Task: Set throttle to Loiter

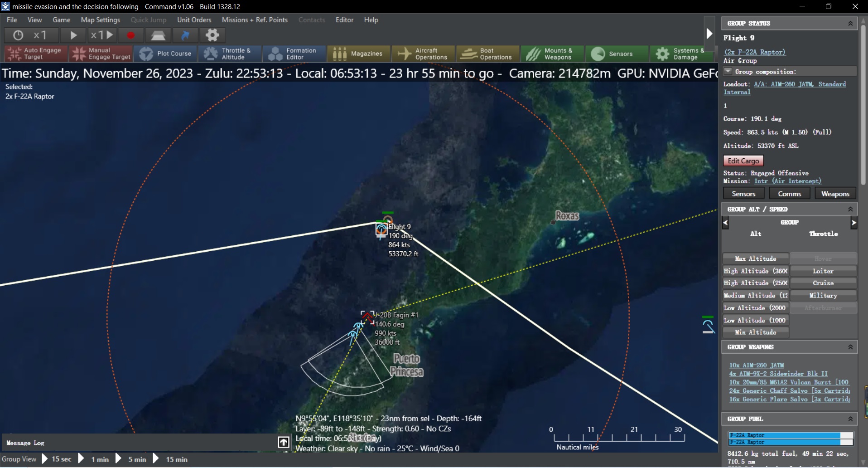Action: tap(823, 271)
